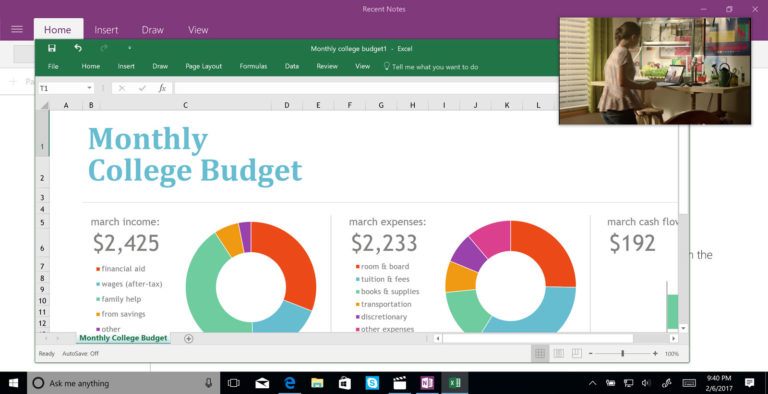Screen dimensions: 768x394
Task: Click zoom in plus button
Action: tap(655, 353)
